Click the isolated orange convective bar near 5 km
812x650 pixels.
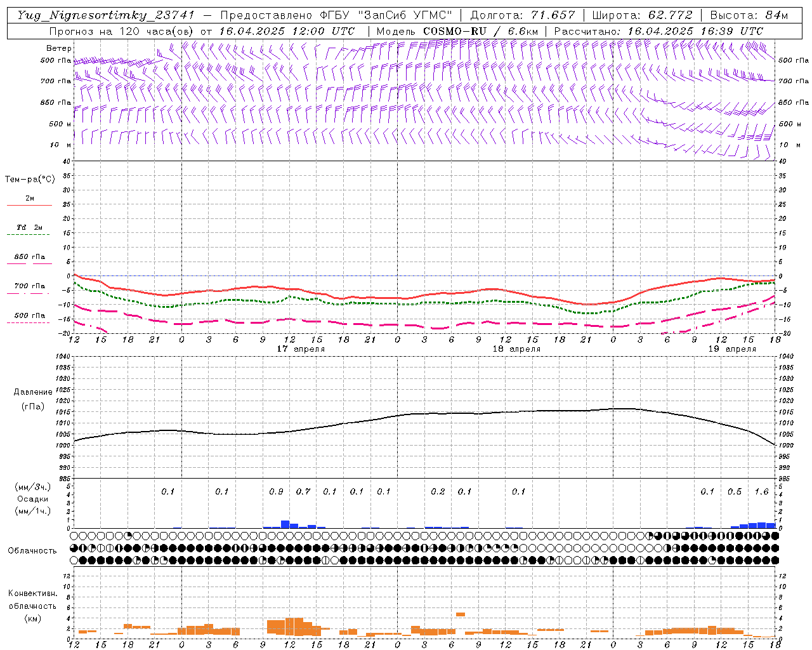(x=461, y=614)
